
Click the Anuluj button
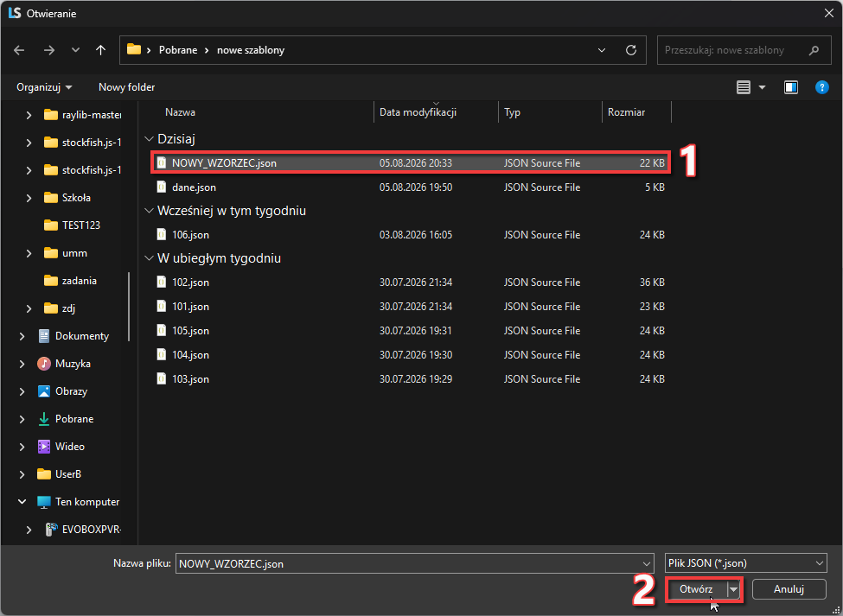[x=789, y=589]
